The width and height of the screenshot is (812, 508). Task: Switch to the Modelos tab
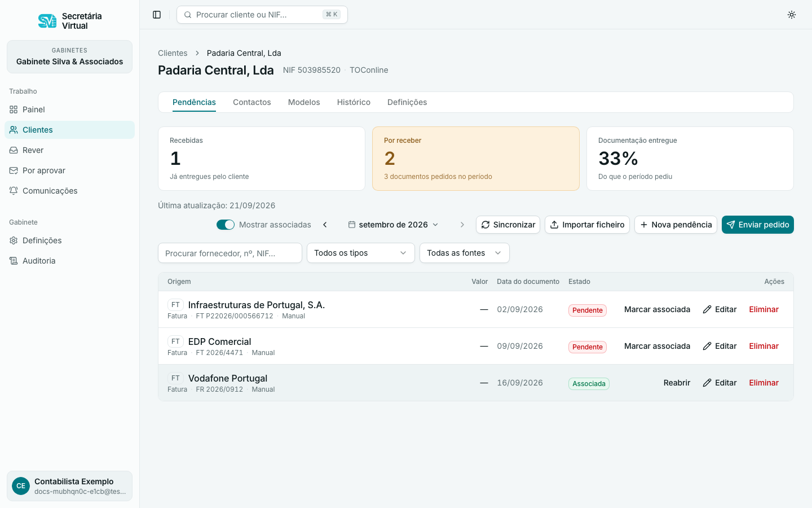tap(304, 102)
